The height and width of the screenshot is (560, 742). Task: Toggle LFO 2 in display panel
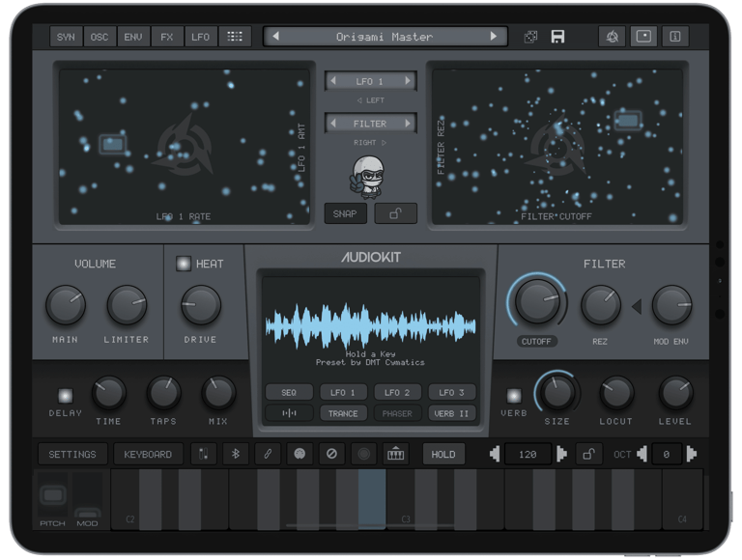click(397, 393)
